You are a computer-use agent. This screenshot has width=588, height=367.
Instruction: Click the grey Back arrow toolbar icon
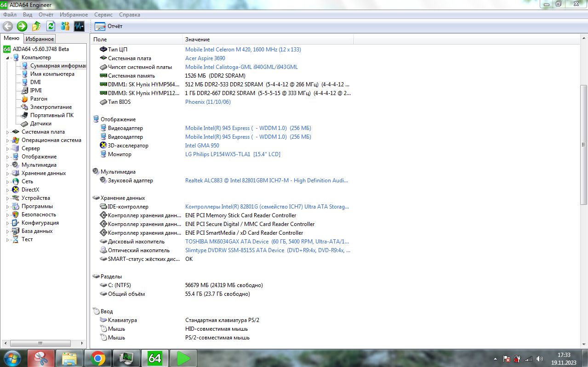(7, 26)
